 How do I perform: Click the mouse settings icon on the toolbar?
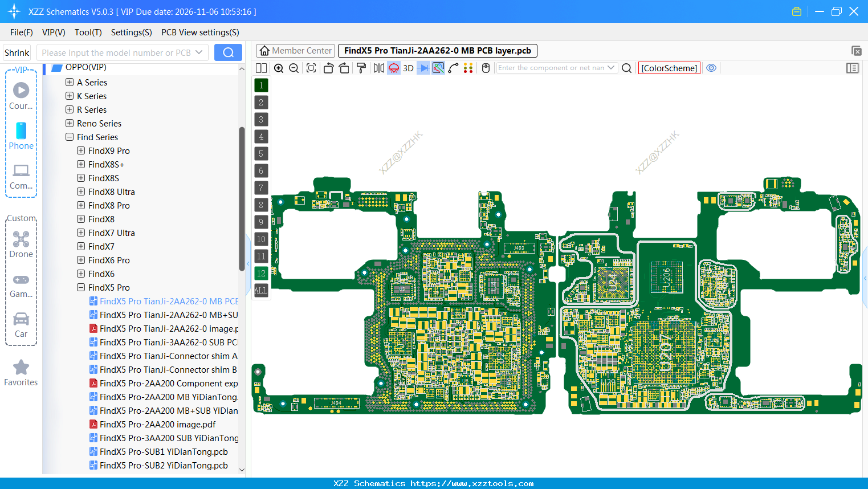(x=485, y=68)
